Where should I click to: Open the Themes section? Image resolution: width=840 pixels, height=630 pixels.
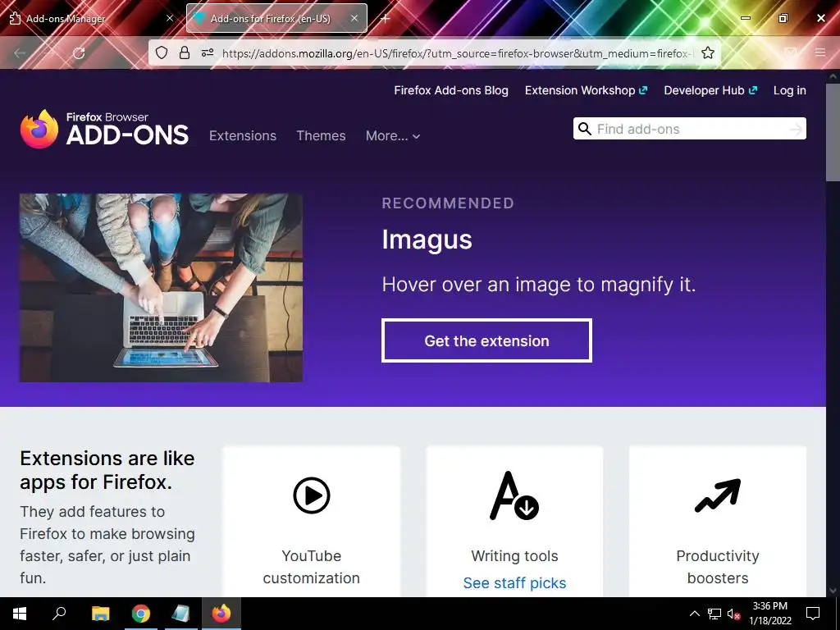click(x=321, y=135)
